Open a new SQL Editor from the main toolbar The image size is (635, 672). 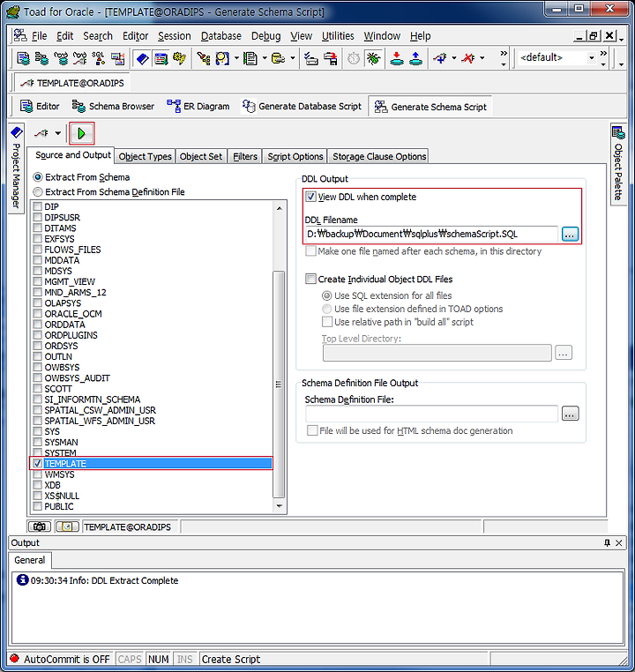coord(23,58)
